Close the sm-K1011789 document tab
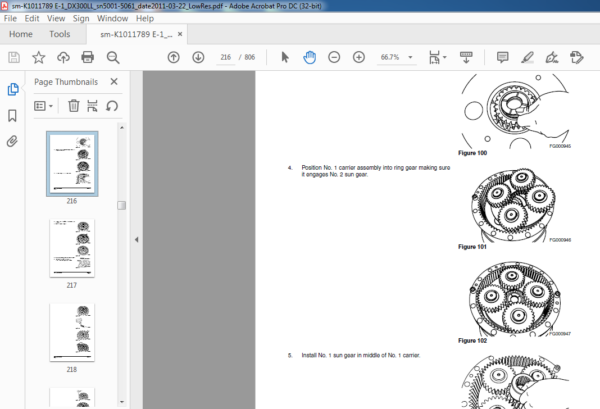Viewport: 600px width, 409px height. click(180, 34)
